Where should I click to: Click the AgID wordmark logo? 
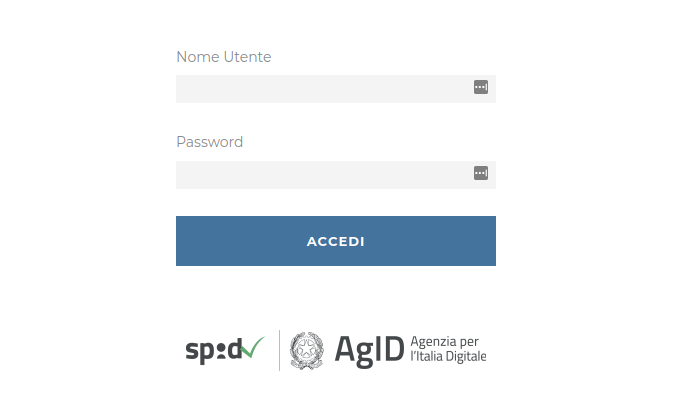[x=369, y=351]
